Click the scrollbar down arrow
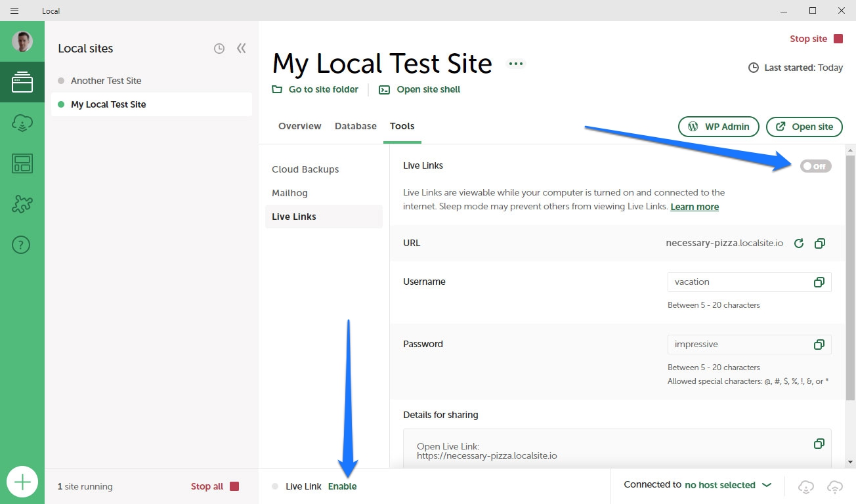 (x=851, y=461)
